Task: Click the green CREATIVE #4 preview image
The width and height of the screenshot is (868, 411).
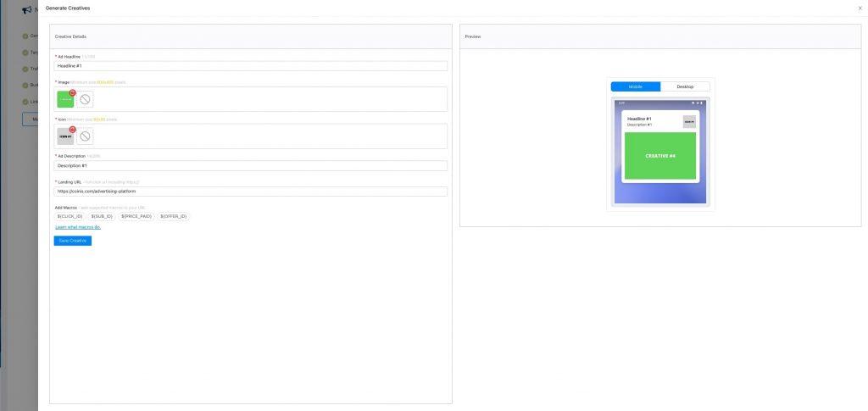Action: [x=660, y=156]
